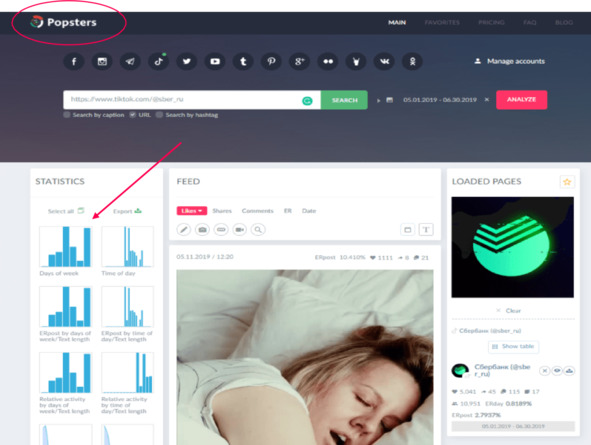Toggle the URL checkbox
This screenshot has width=591, height=445.
click(133, 115)
